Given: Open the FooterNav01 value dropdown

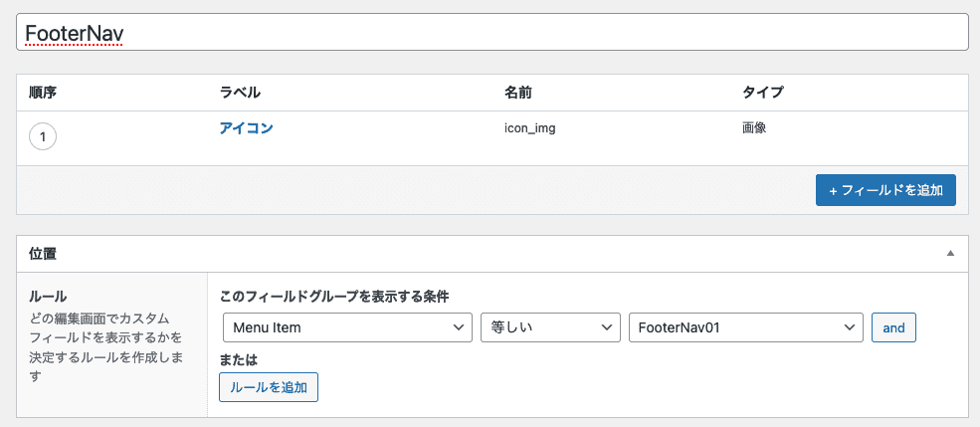Looking at the screenshot, I should tap(745, 327).
